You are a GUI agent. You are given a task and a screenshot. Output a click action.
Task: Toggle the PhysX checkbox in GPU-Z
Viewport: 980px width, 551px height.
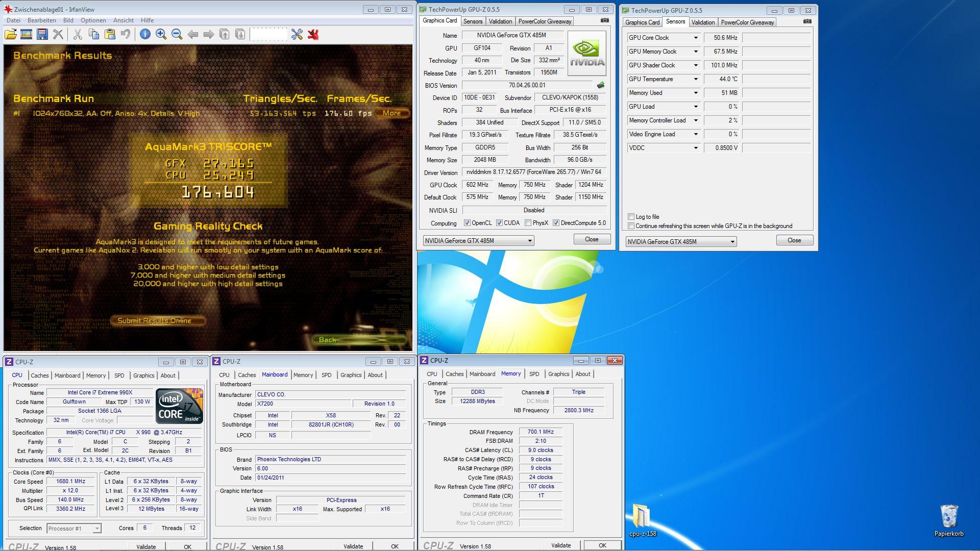(x=528, y=223)
